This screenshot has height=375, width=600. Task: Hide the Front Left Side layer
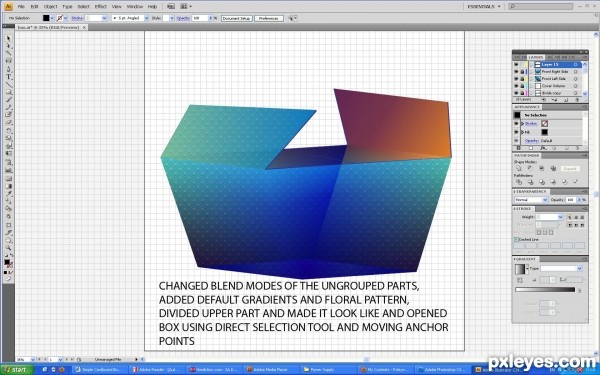coord(516,79)
